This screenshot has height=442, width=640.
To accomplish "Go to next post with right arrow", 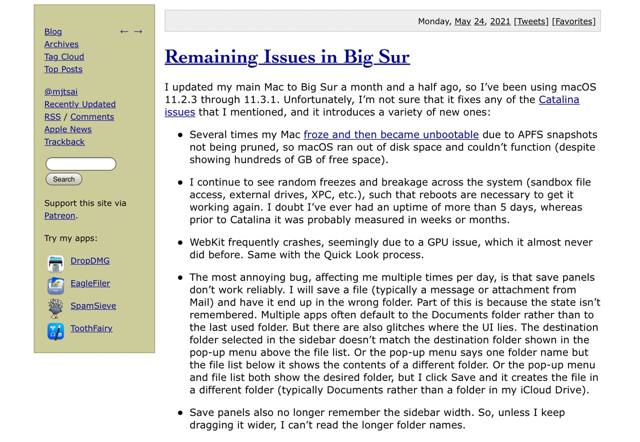I will tap(138, 32).
